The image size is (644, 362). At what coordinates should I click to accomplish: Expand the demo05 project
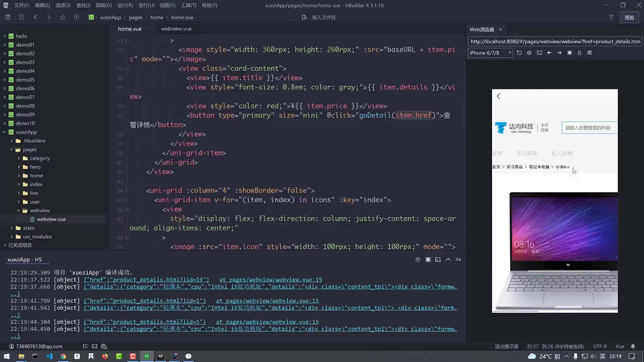pos(4,79)
